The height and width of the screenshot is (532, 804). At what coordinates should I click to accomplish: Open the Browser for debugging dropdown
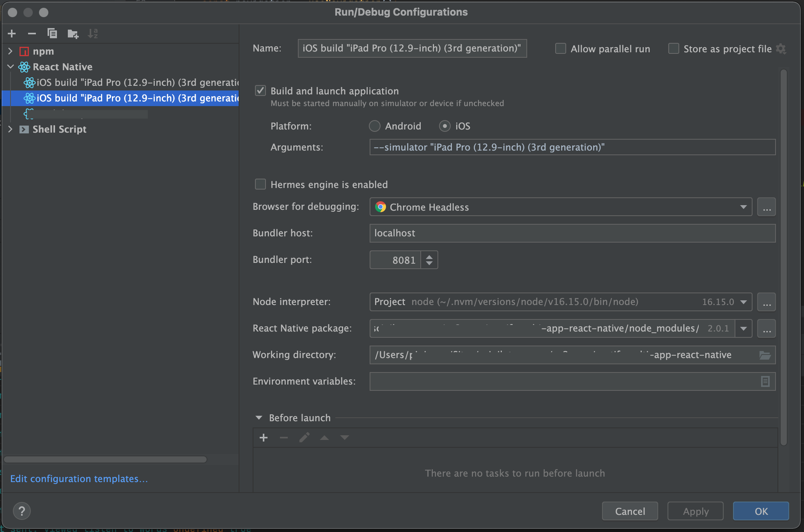click(x=744, y=207)
